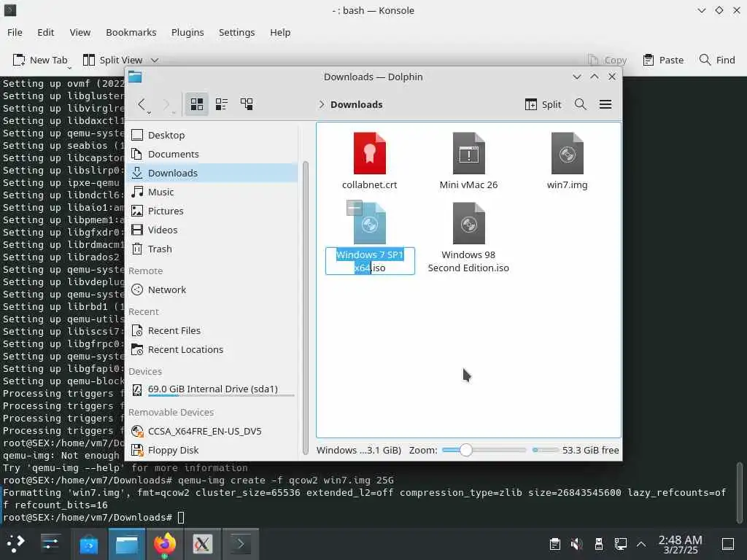
Task: Switch Dolphin to Details tree view mode
Action: (247, 104)
